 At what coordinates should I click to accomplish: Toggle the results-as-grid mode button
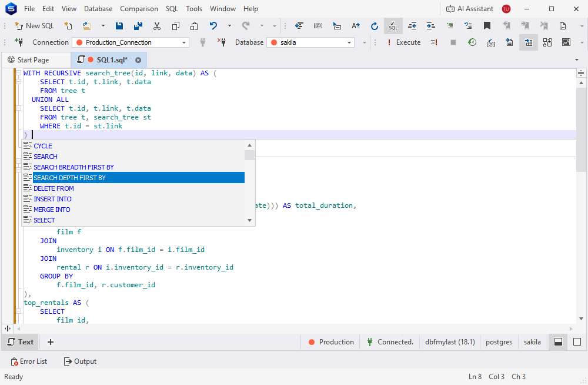528,42
